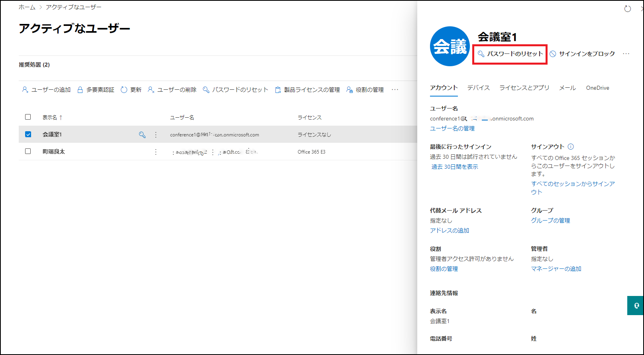Image resolution: width=644 pixels, height=355 pixels.
Task: Click the refresh icon in the details panel
Action: coord(627,9)
